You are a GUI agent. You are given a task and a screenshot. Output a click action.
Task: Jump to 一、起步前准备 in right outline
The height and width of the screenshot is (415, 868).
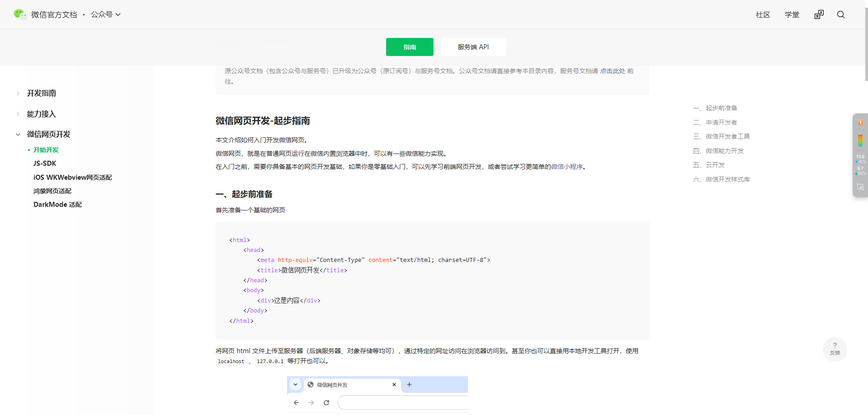[x=715, y=108]
